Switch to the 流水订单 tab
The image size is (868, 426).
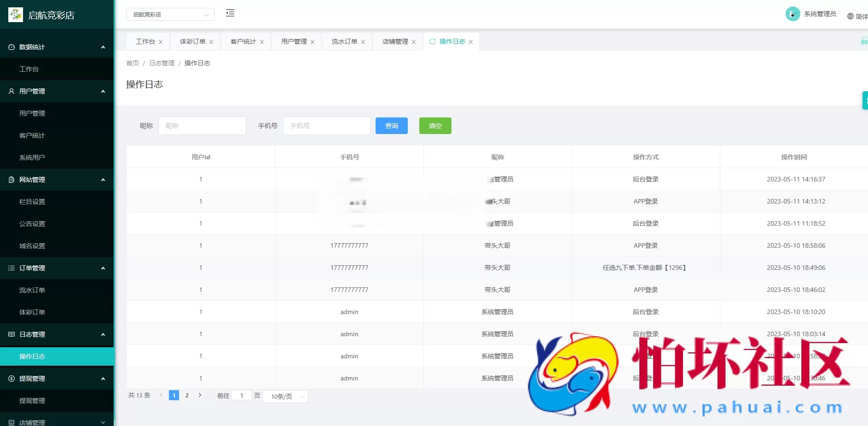[343, 41]
